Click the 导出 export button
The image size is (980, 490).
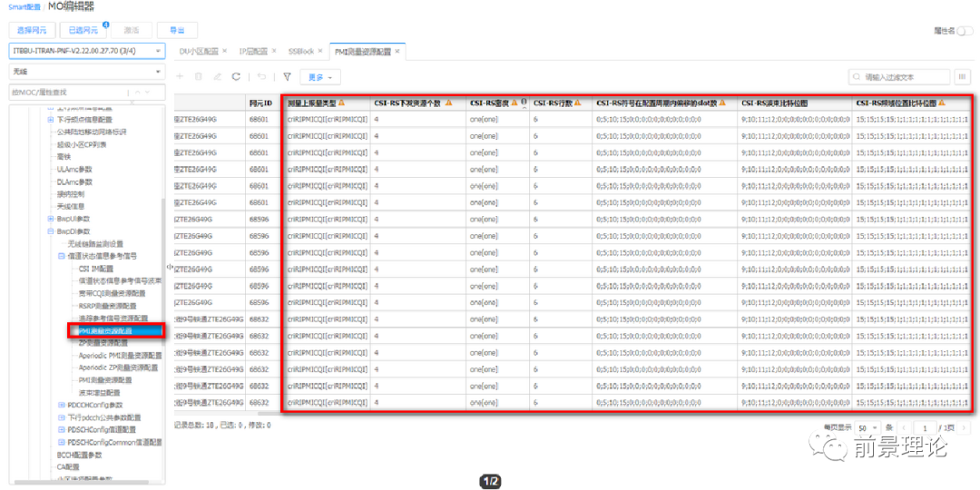tap(177, 30)
